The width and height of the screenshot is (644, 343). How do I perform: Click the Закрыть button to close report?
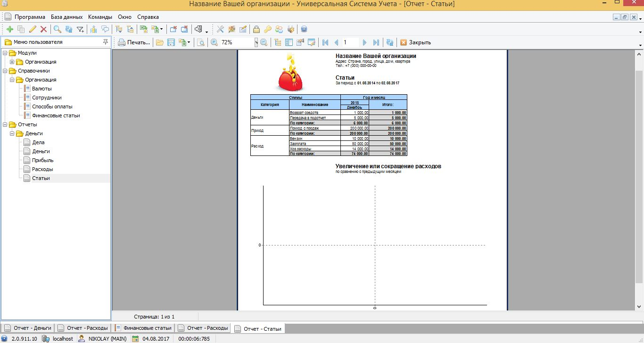click(x=415, y=42)
